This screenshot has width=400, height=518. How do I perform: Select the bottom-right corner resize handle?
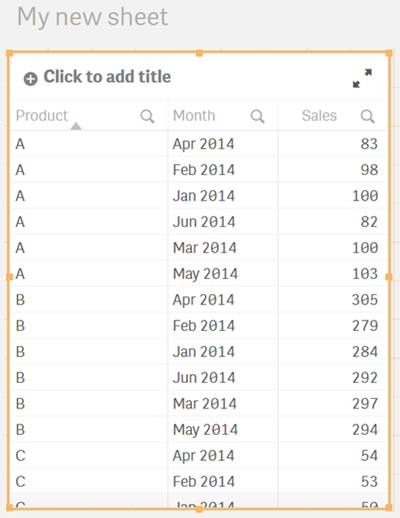[389, 508]
